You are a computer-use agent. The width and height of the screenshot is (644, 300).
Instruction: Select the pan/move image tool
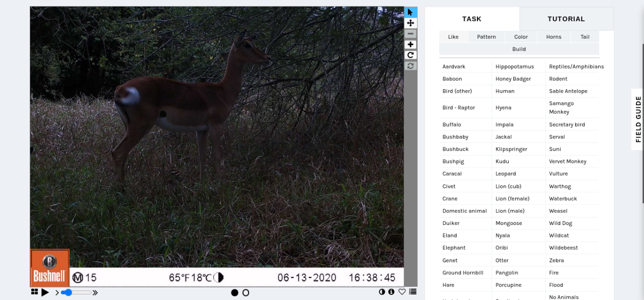pyautogui.click(x=411, y=23)
